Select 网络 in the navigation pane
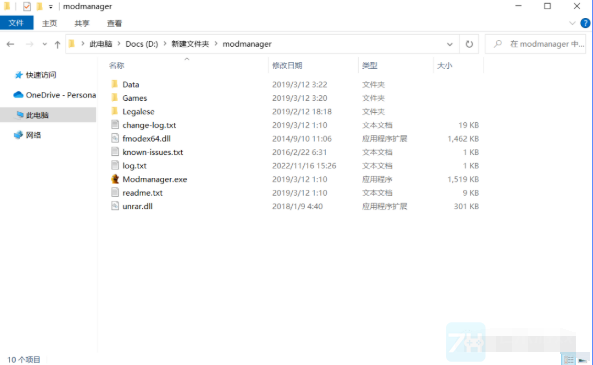This screenshot has width=593, height=365. pyautogui.click(x=33, y=135)
